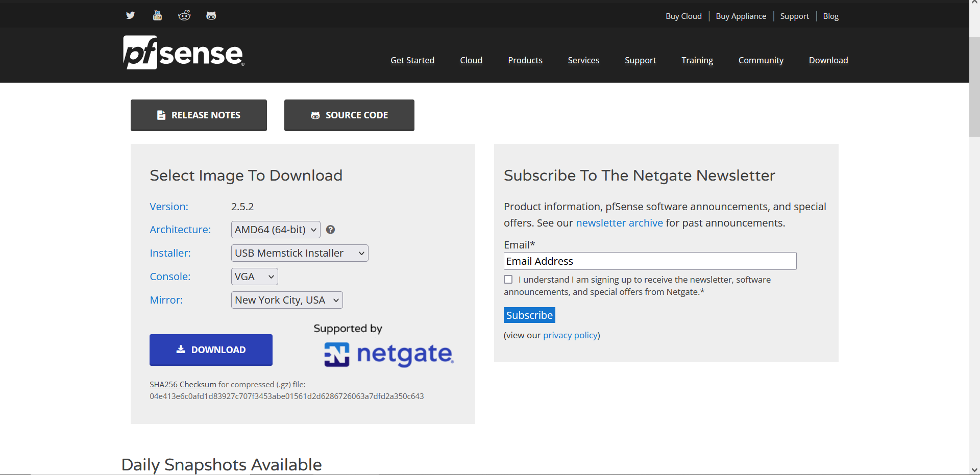Image resolution: width=980 pixels, height=475 pixels.
Task: Click the version number 2.5.2
Action: pyautogui.click(x=242, y=207)
